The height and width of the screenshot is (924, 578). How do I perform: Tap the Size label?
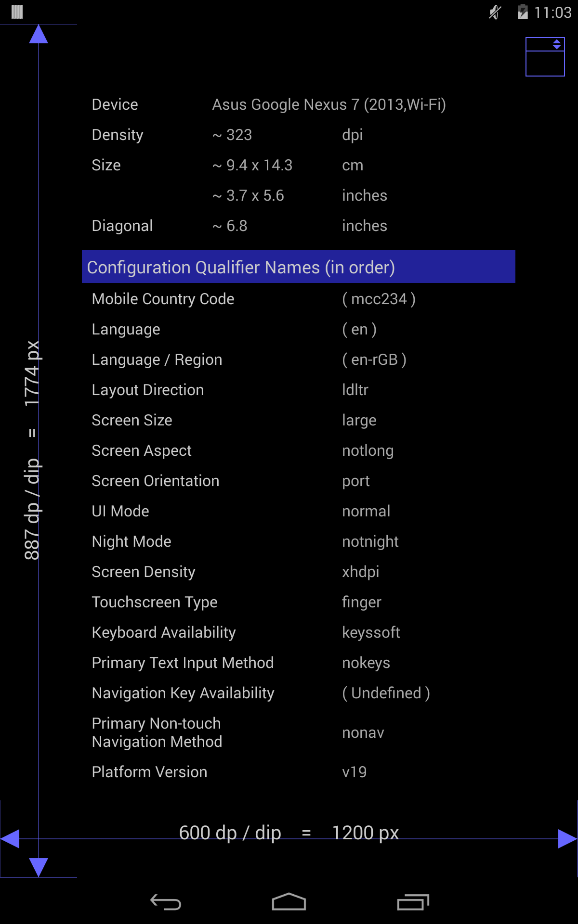pos(106,165)
